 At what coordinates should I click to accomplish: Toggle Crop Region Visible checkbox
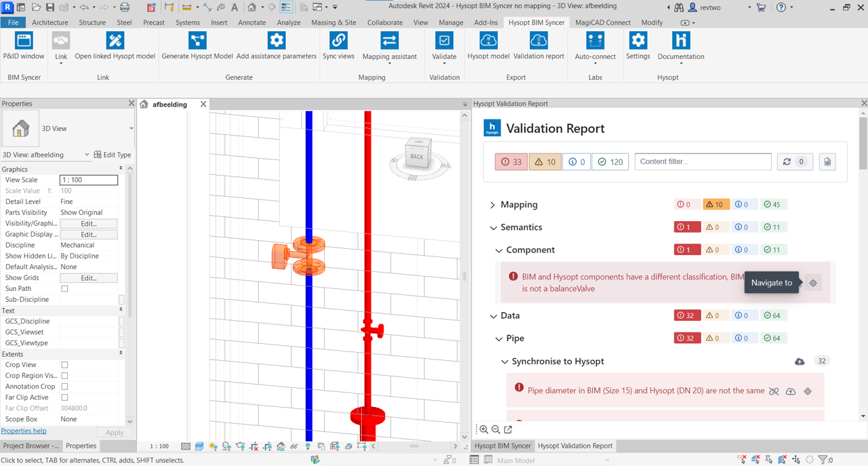[x=65, y=376]
